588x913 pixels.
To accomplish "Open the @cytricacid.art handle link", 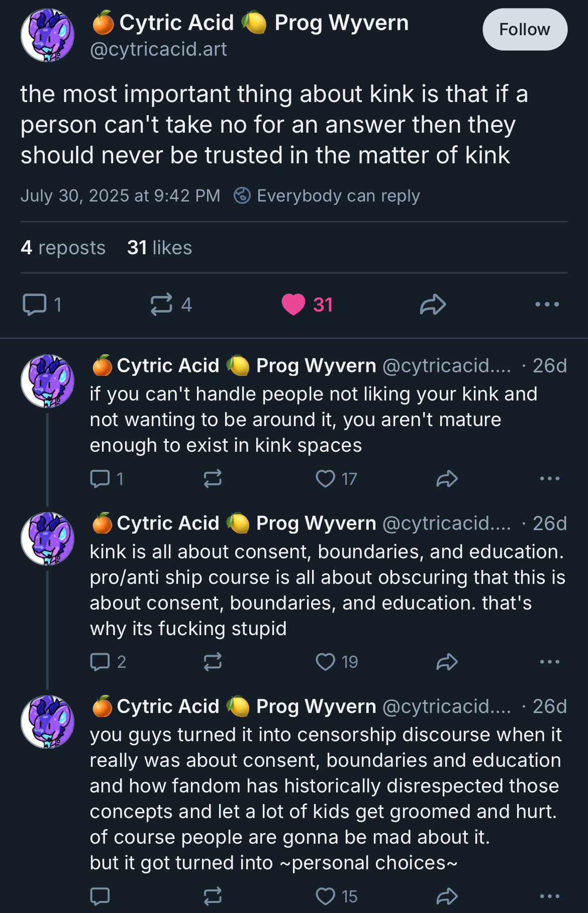I will (x=158, y=49).
